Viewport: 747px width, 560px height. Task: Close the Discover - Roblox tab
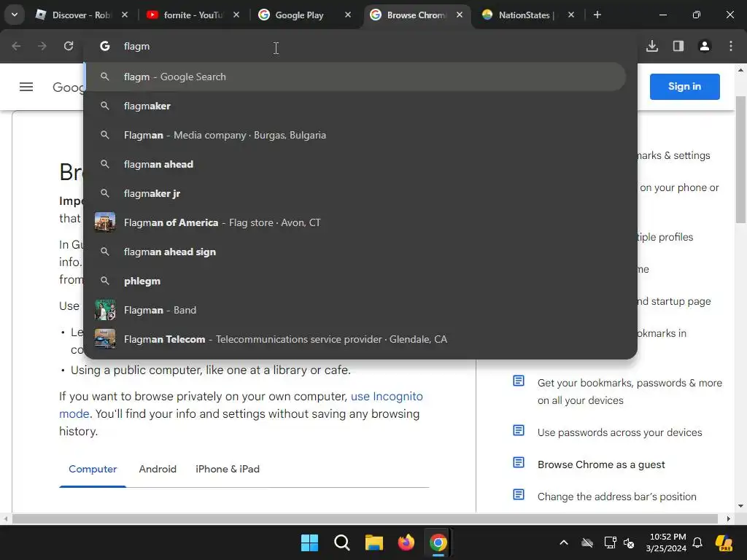125,15
